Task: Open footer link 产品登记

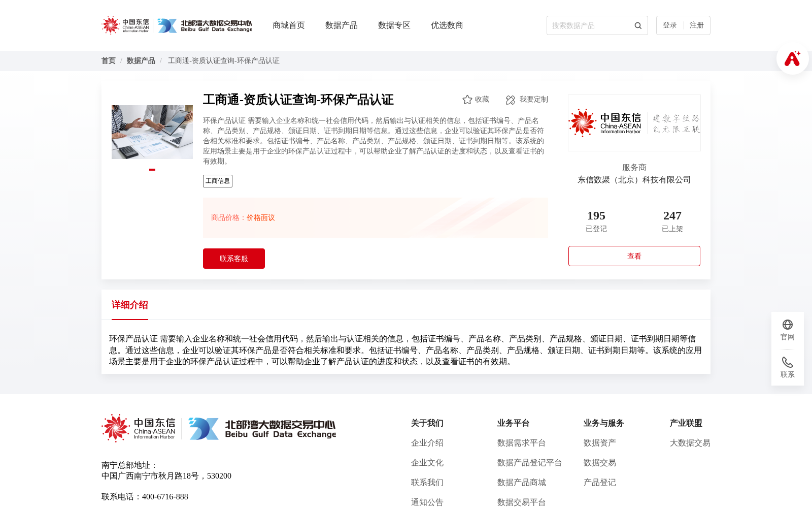Action: pos(600,483)
